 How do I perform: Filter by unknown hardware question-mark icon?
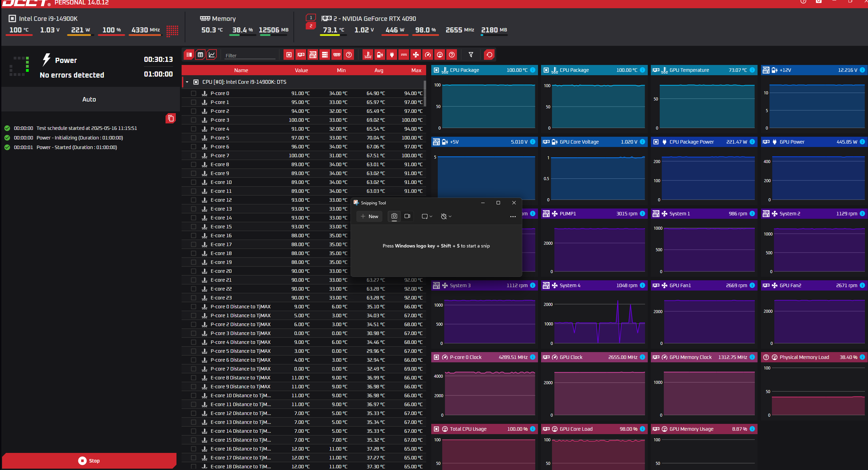(349, 55)
